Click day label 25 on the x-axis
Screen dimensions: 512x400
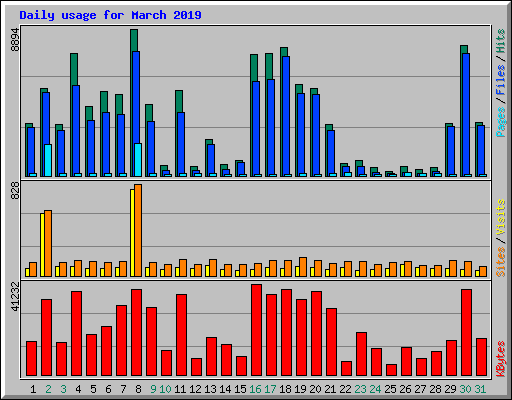tap(390, 389)
